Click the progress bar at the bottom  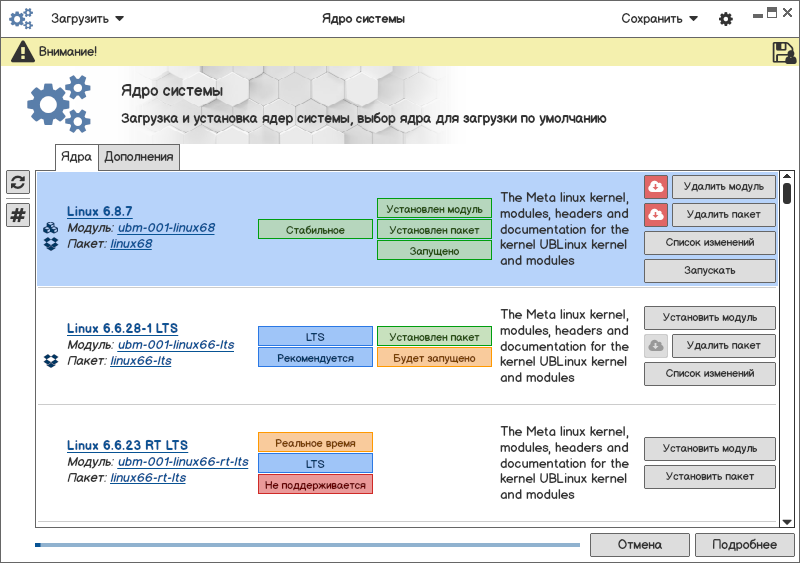[x=307, y=545]
